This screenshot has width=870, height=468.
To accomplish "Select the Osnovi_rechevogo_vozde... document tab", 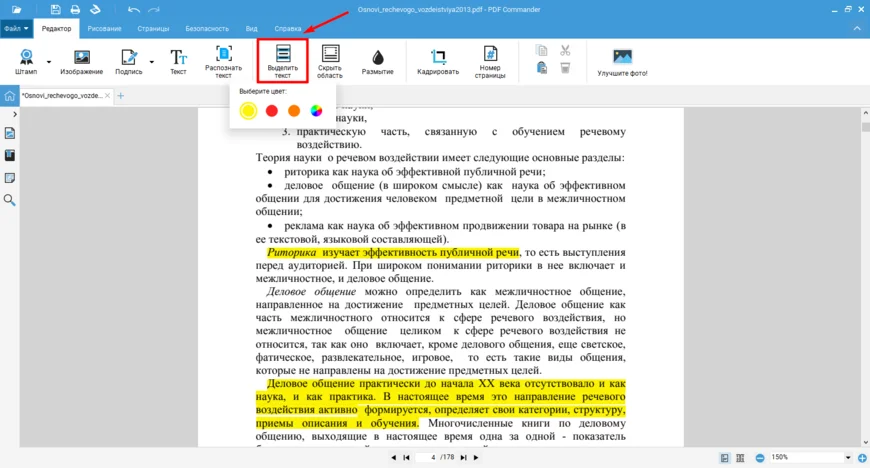I will pos(62,95).
